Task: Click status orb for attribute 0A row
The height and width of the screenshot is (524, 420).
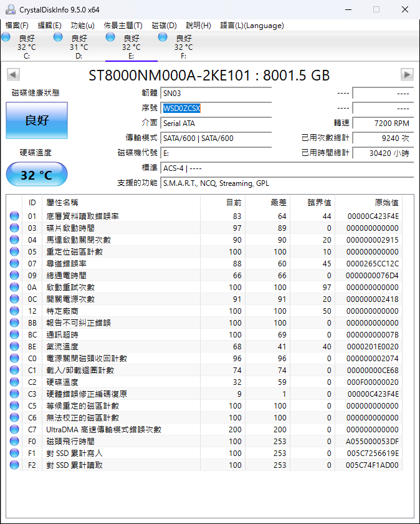Action: pyautogui.click(x=14, y=287)
